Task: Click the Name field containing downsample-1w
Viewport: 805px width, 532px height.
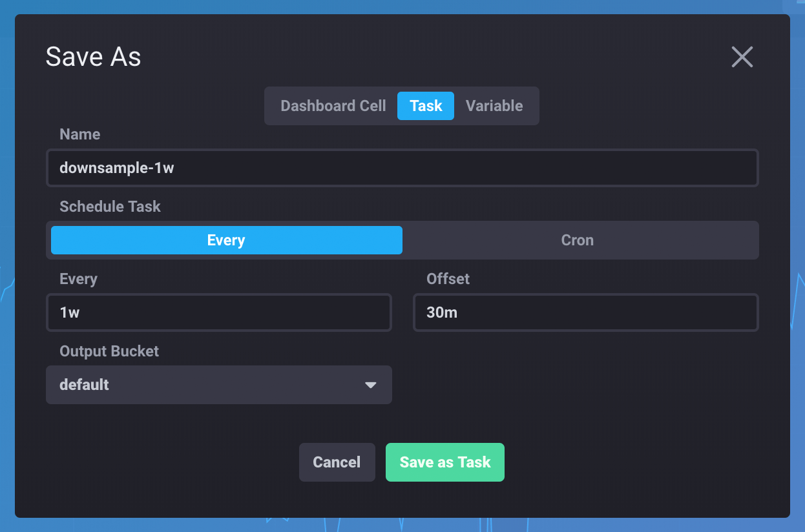Action: pos(402,168)
